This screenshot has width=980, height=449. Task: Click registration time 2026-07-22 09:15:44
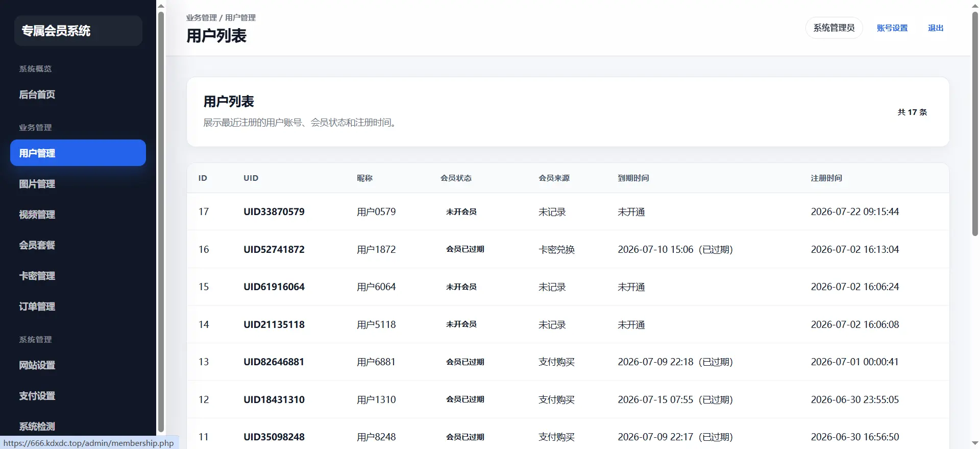(855, 211)
